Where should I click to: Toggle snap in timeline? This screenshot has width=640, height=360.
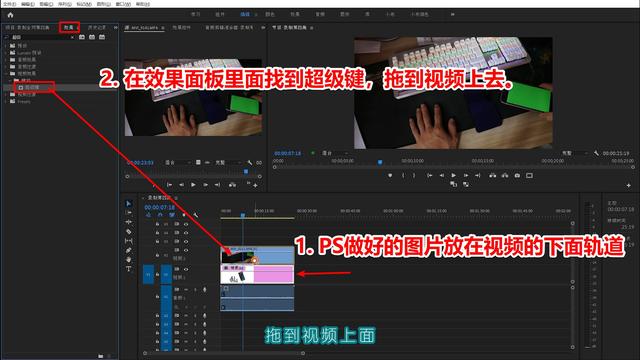point(160,215)
